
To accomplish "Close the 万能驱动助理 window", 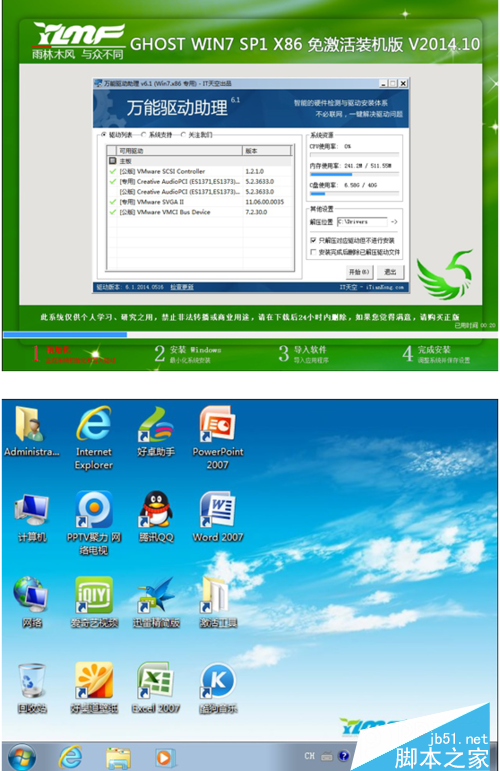I will (x=403, y=84).
